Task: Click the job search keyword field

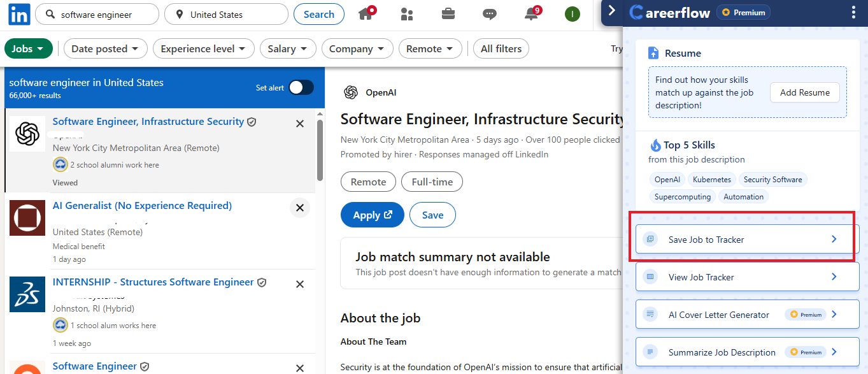Action: 97,14
